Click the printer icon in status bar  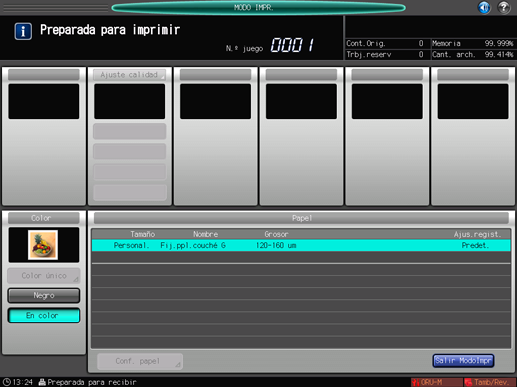point(42,382)
